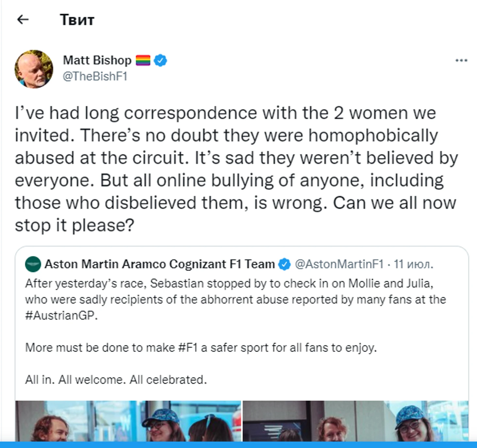Open the three-dot more options menu
The height and width of the screenshot is (448, 477).
click(461, 60)
